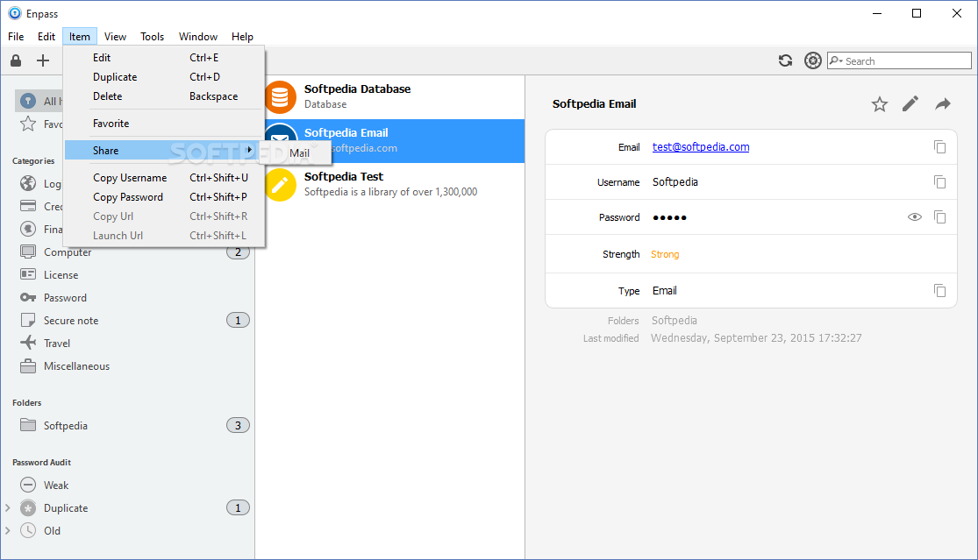Click the Softpedia Test yellow pencil icon
This screenshot has width=978, height=560.
click(280, 185)
